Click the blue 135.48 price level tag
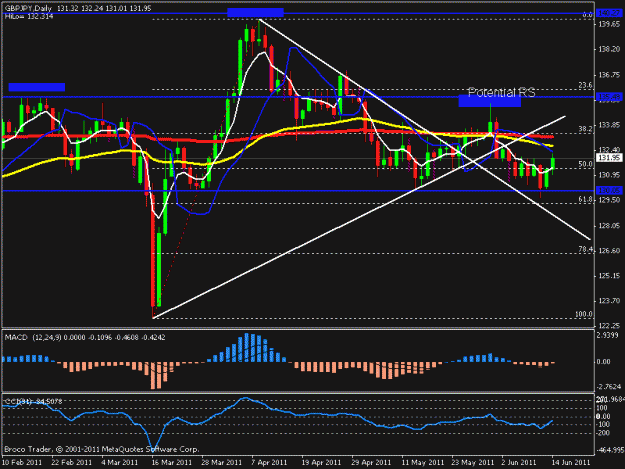Viewport: 625px width, 469px height. (x=609, y=97)
